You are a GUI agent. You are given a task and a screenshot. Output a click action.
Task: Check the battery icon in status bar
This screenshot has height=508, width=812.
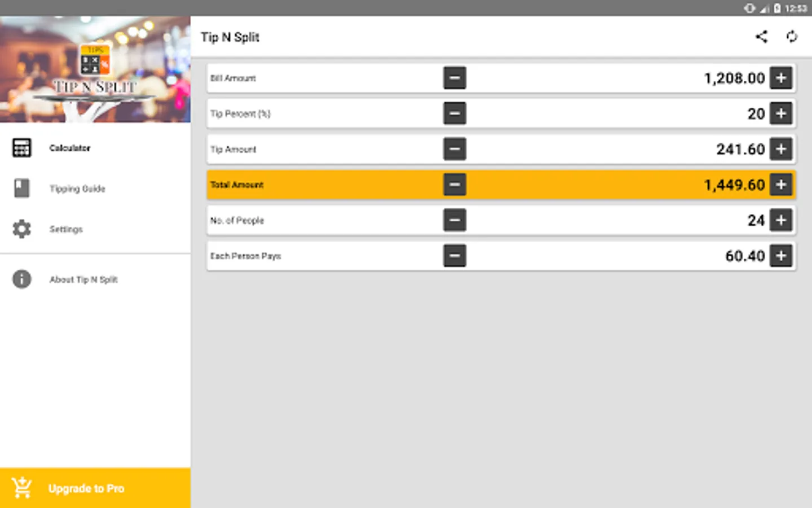click(x=777, y=8)
